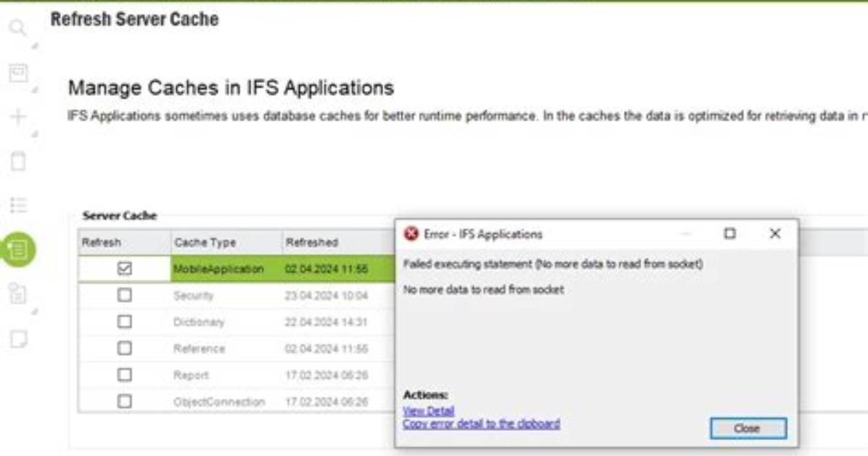The height and width of the screenshot is (456, 868).
Task: Open the bulleted list icon in sidebar
Action: point(18,205)
